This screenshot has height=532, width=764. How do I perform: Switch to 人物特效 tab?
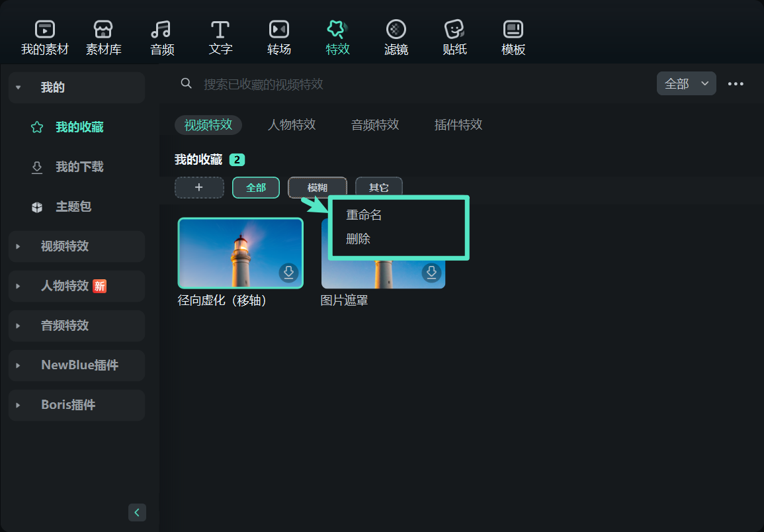pyautogui.click(x=291, y=124)
